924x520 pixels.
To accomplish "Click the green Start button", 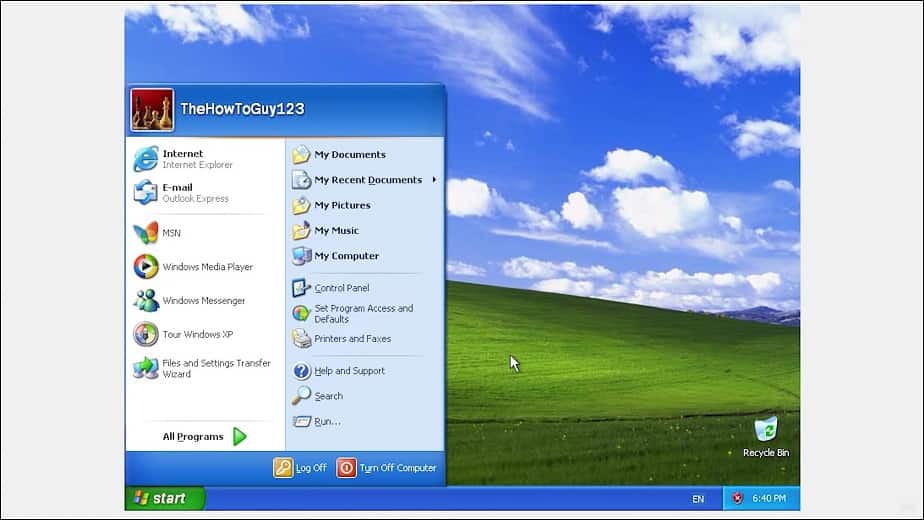I will click(163, 498).
